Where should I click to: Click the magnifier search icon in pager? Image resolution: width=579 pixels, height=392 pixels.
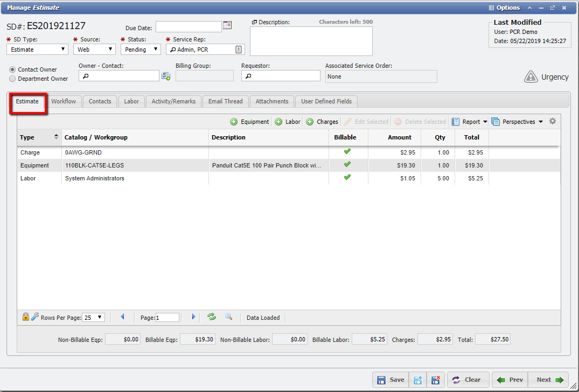pyautogui.click(x=228, y=317)
